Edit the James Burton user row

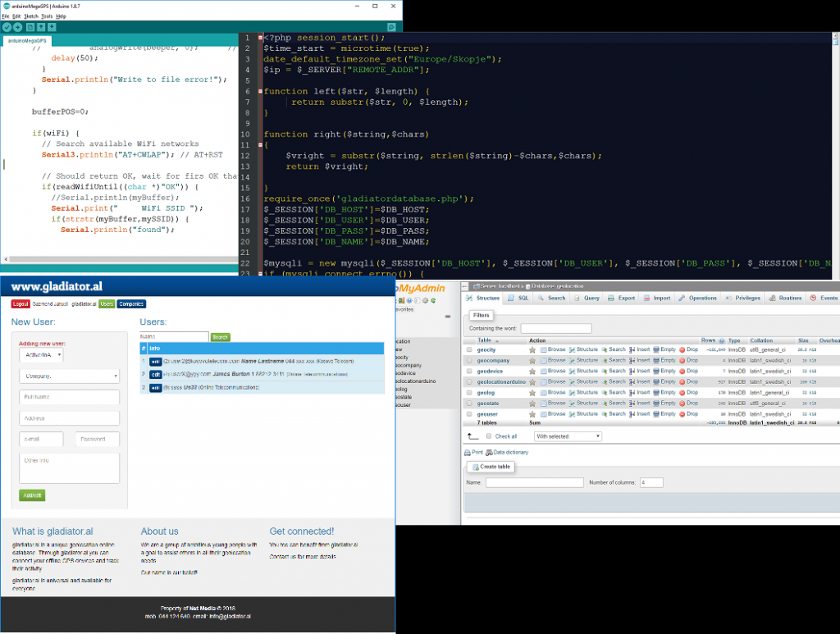tap(155, 374)
